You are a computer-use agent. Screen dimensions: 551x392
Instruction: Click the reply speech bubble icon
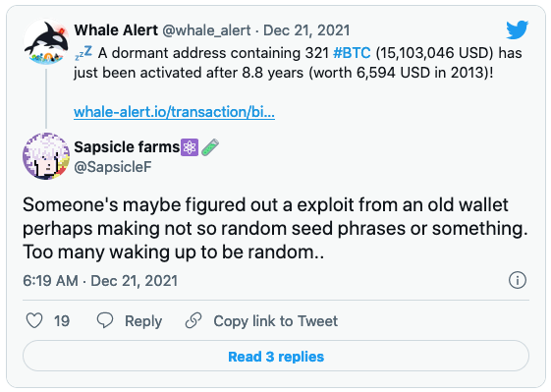point(105,320)
